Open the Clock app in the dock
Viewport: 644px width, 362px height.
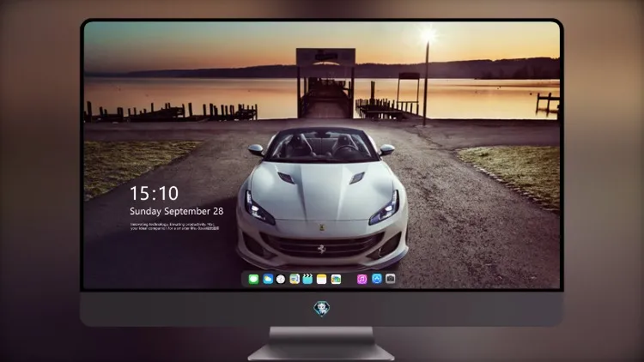click(281, 279)
